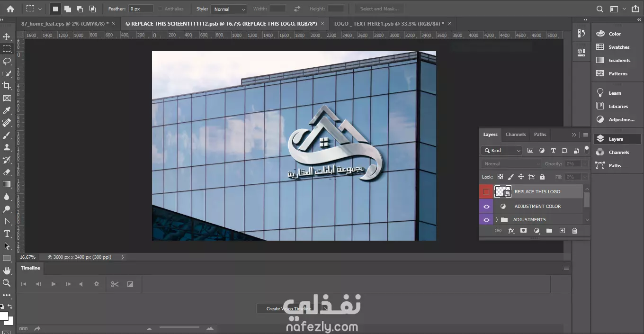Screen dimensions: 644x334
Task: Open the Opacity dropdown arrow
Action: [x=584, y=163]
